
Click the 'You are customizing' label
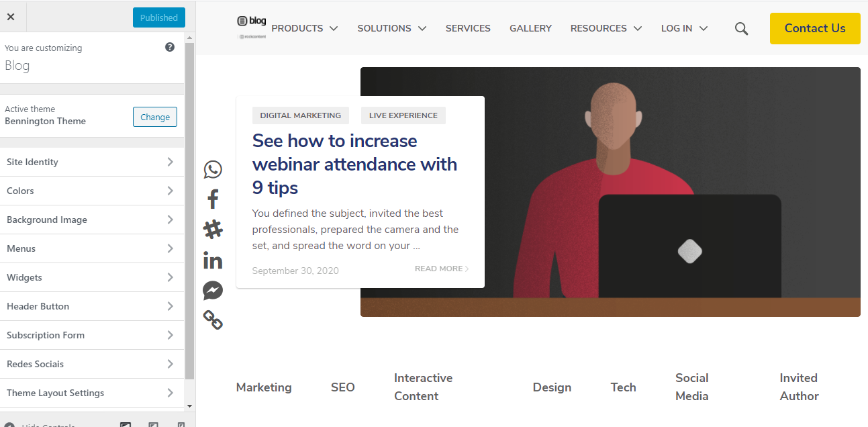[44, 48]
